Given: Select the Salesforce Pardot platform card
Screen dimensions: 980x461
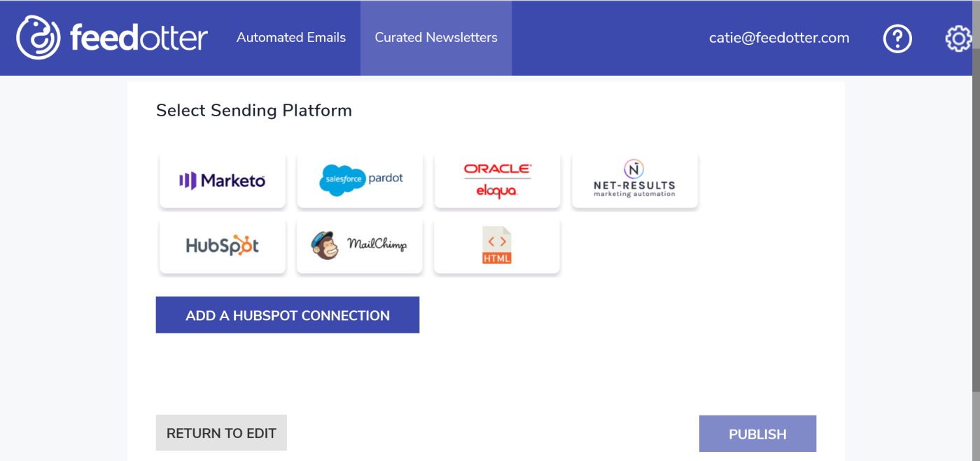Looking at the screenshot, I should point(360,180).
